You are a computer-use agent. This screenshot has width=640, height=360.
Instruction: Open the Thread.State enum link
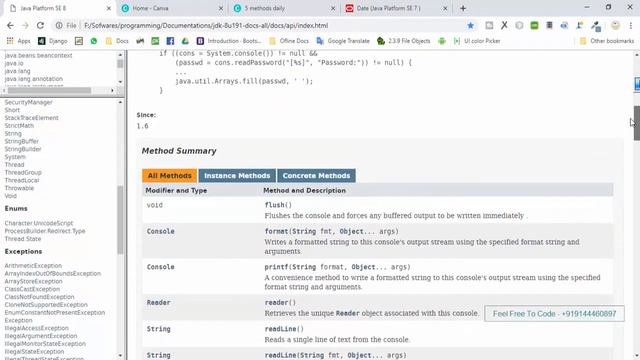23,239
